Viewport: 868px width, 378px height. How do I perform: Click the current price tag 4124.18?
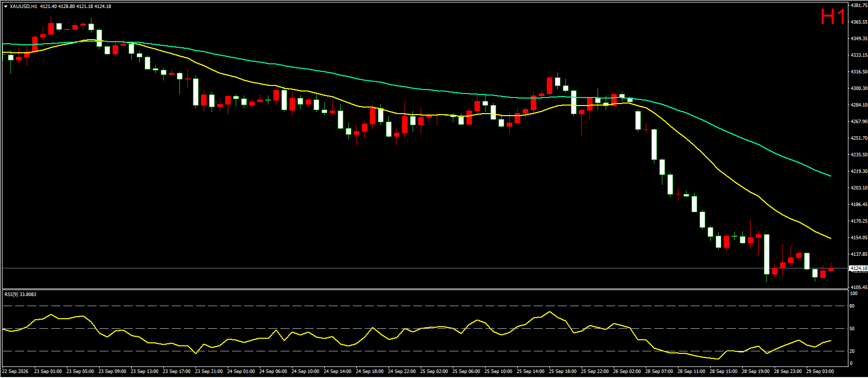pyautogui.click(x=858, y=268)
